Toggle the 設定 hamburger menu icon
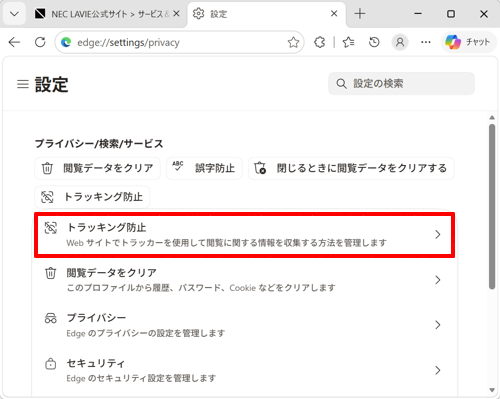 click(23, 84)
